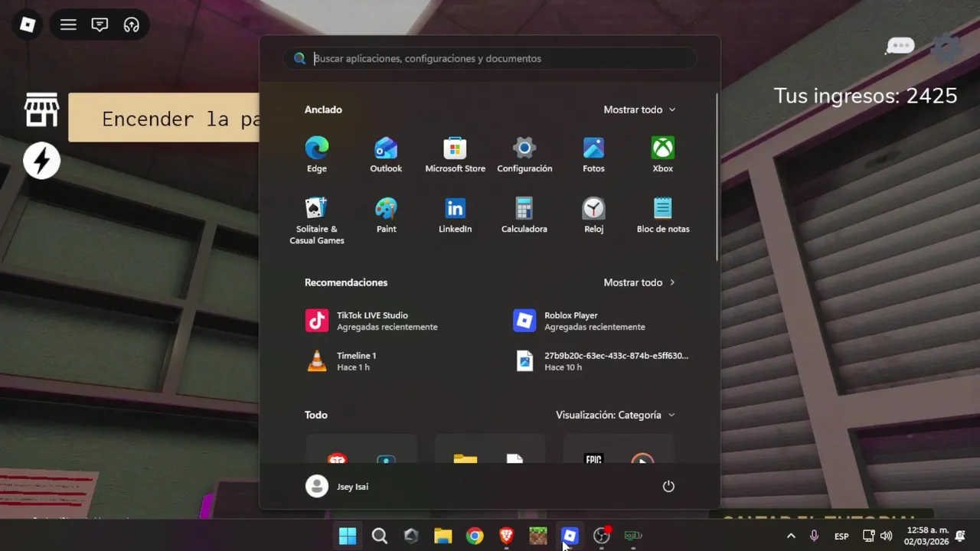Viewport: 980px width, 551px height.
Task: Open volume control in tray
Action: pyautogui.click(x=887, y=536)
